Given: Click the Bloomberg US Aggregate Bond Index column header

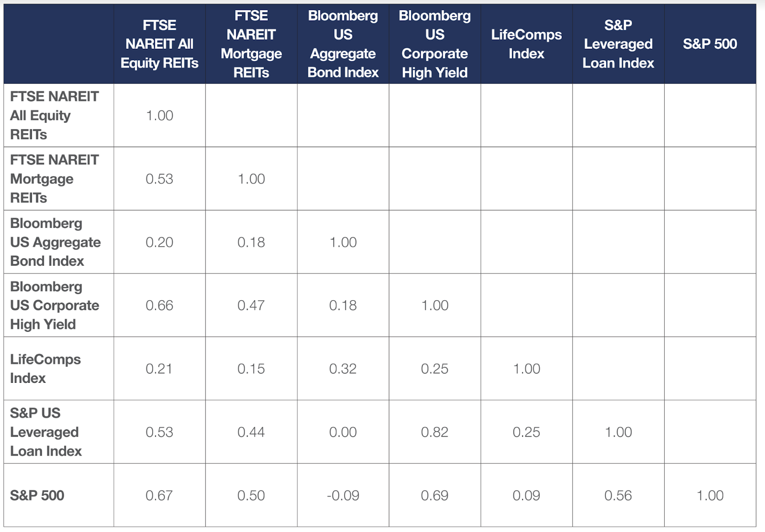Looking at the screenshot, I should point(343,44).
